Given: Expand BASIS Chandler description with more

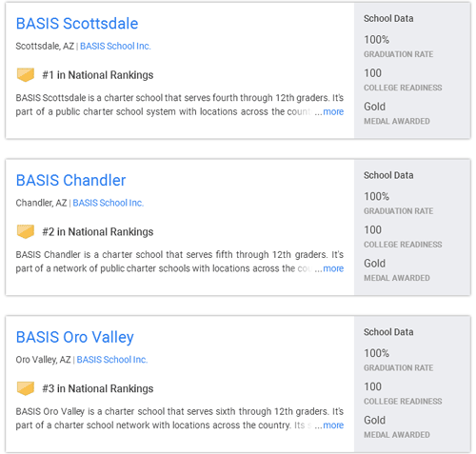Looking at the screenshot, I should pos(333,268).
